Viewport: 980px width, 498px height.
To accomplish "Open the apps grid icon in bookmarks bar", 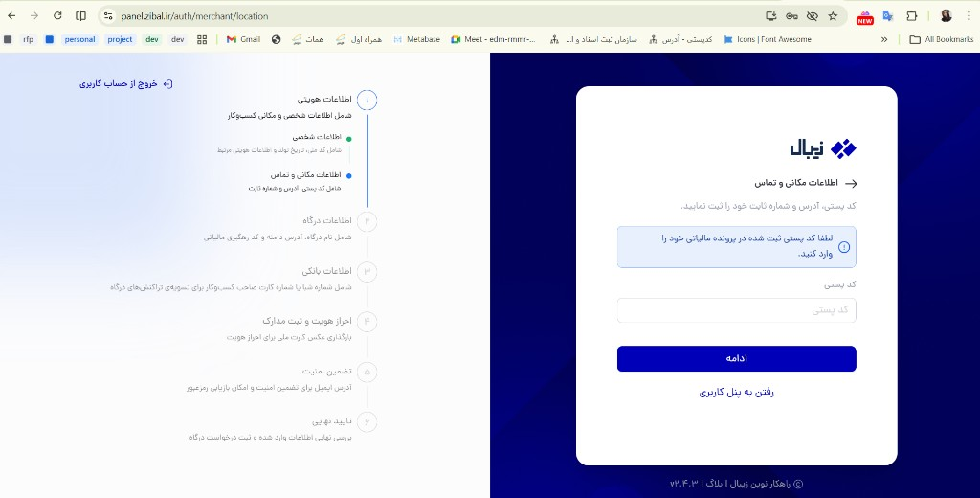I will tap(202, 39).
